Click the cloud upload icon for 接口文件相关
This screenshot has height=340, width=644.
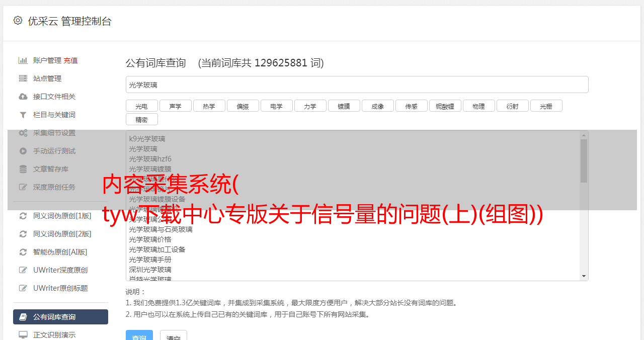23,97
